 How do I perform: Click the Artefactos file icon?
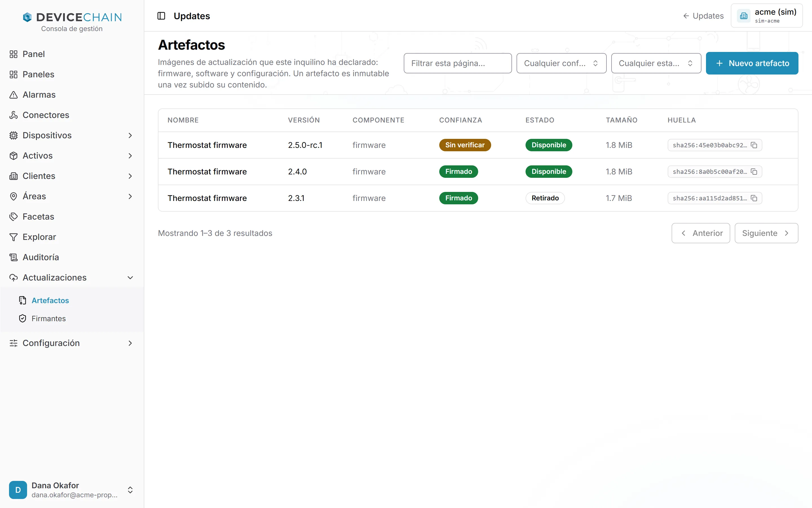(23, 300)
